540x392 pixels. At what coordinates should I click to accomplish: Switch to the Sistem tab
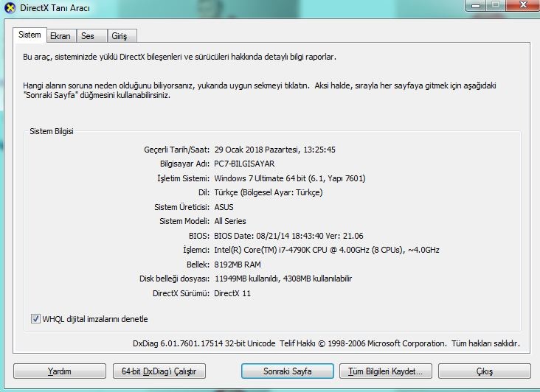click(x=30, y=35)
